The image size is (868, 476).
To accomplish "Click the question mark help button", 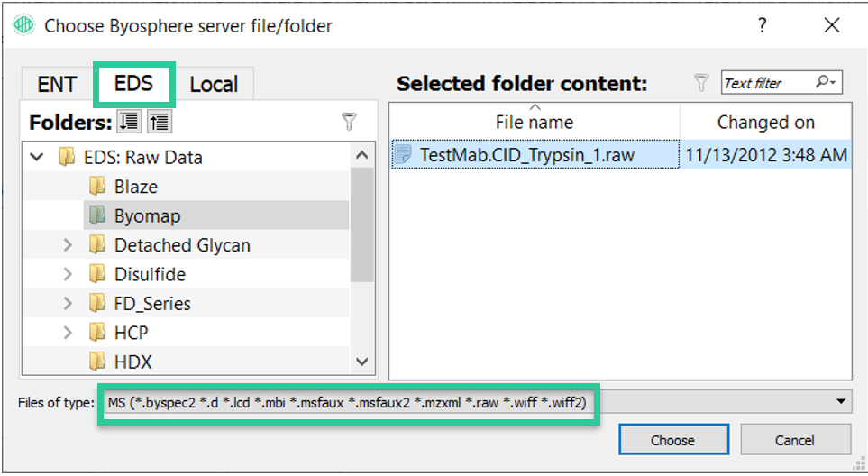I will click(763, 25).
